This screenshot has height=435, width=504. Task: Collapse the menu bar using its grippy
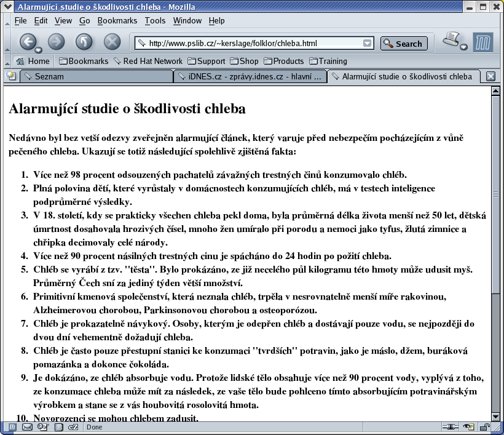pos(7,21)
